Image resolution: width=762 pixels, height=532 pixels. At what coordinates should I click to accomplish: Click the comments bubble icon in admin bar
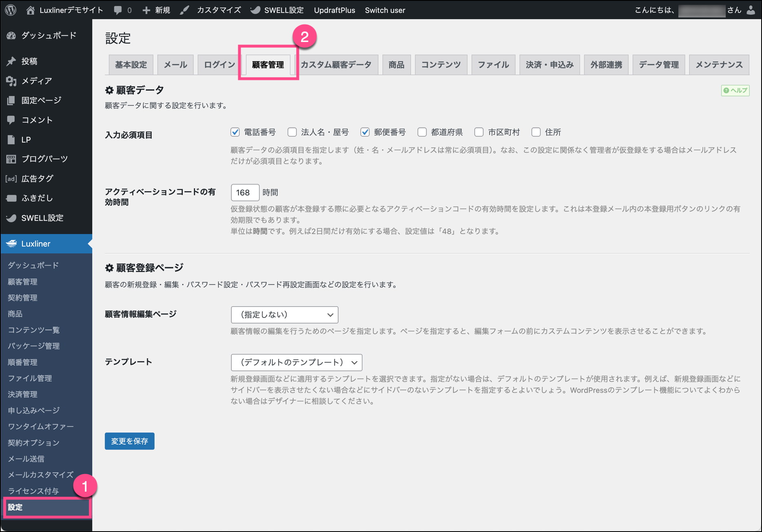coord(118,10)
